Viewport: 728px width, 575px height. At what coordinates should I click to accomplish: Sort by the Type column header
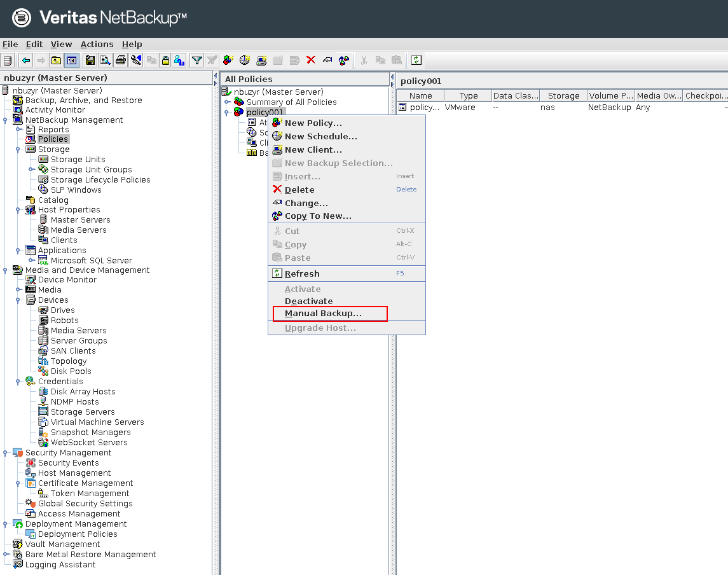(469, 95)
